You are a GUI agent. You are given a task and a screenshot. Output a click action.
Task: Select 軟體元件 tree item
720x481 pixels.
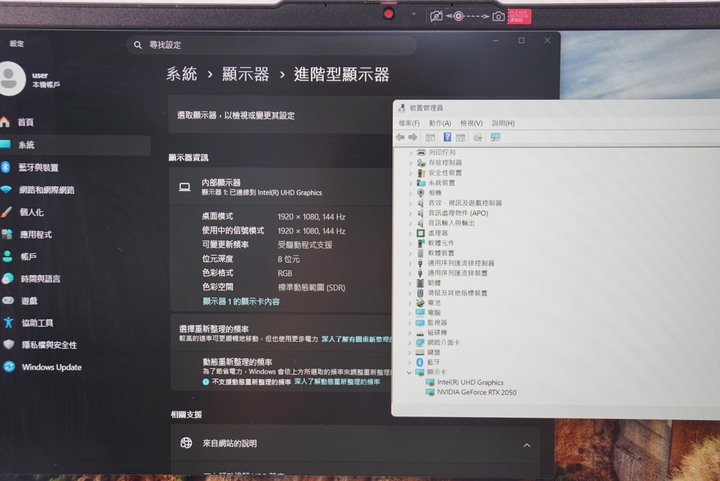[x=441, y=243]
